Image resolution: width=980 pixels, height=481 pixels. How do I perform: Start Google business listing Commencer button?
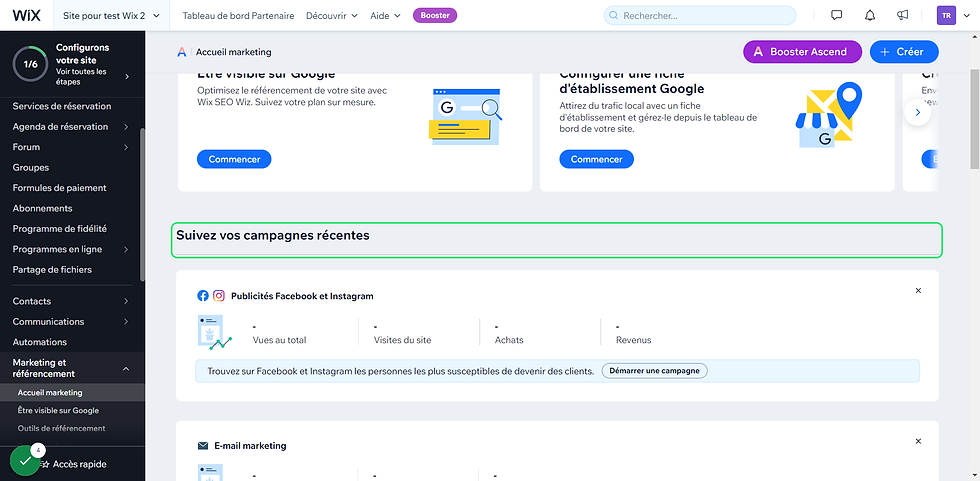pyautogui.click(x=597, y=159)
